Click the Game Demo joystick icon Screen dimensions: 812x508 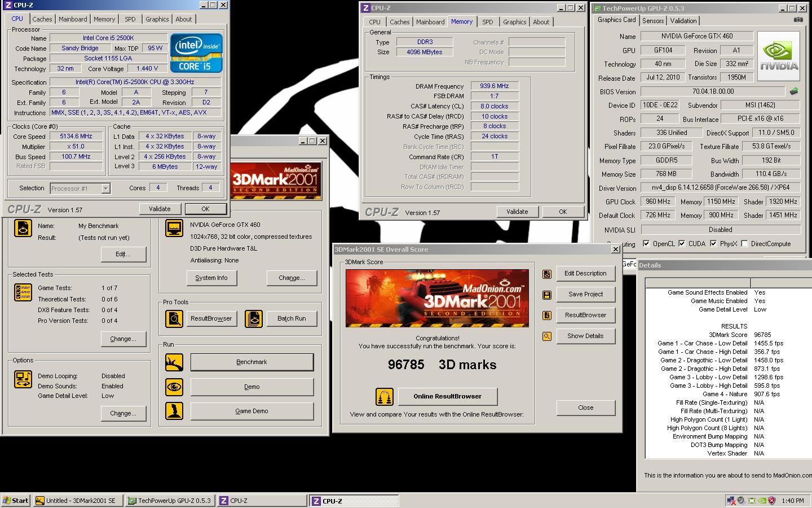[174, 411]
